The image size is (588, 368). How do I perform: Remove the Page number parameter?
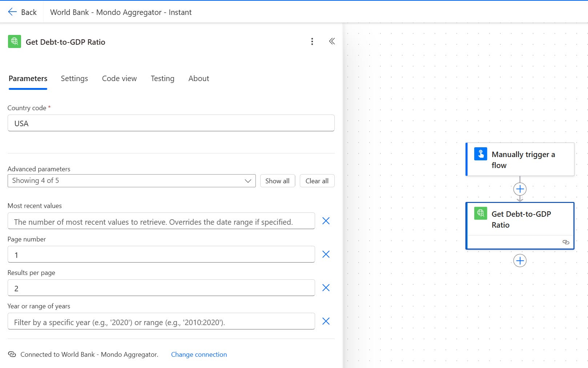326,254
